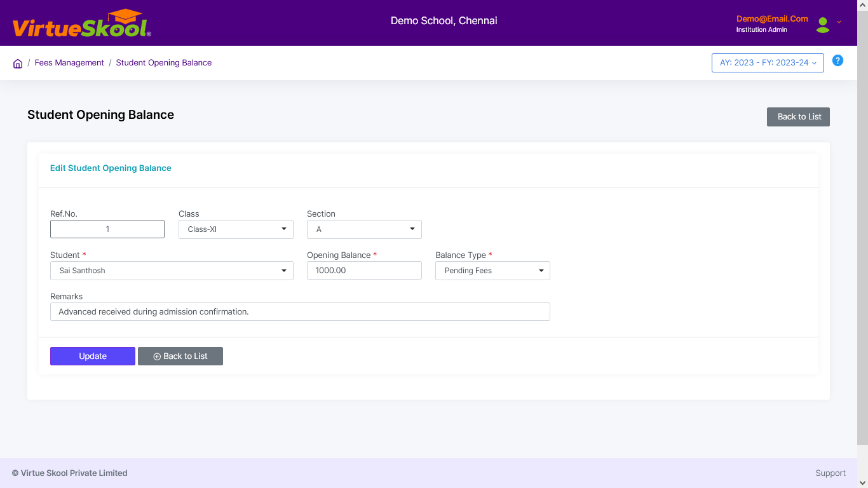The image size is (868, 488).
Task: Click the top-right Back to List button
Action: pyautogui.click(x=798, y=117)
